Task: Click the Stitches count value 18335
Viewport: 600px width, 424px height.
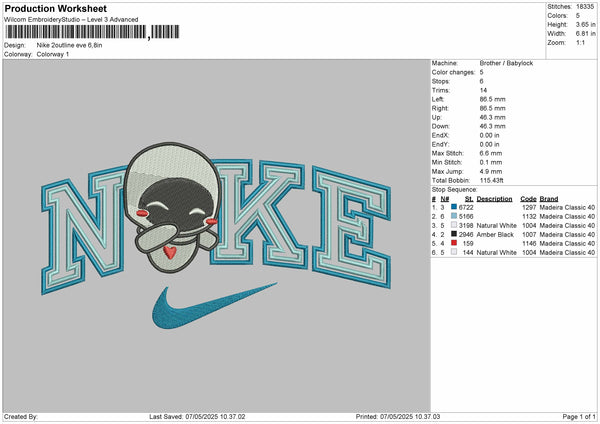Action: [584, 8]
